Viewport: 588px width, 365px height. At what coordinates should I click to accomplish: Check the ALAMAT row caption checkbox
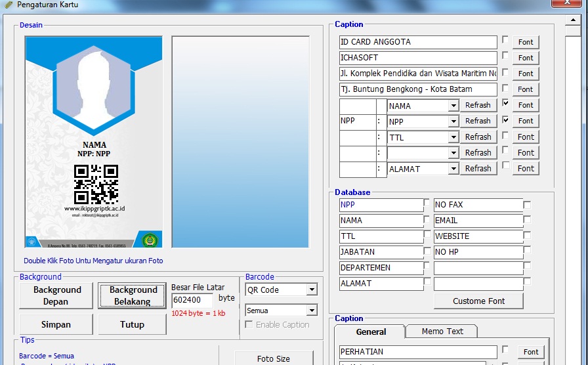pyautogui.click(x=506, y=165)
